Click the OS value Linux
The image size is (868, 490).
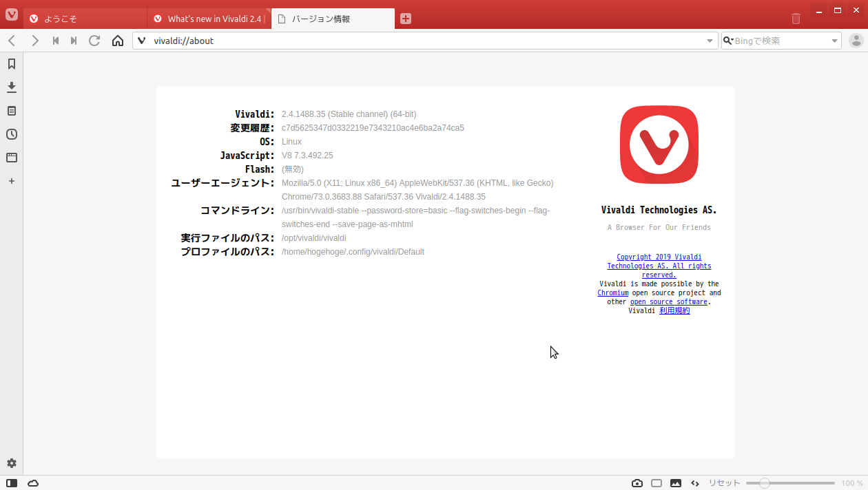[291, 142]
